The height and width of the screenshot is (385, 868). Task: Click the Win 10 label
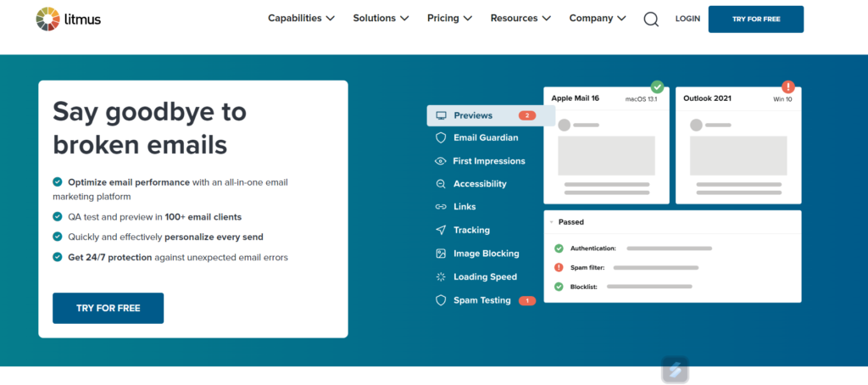782,100
